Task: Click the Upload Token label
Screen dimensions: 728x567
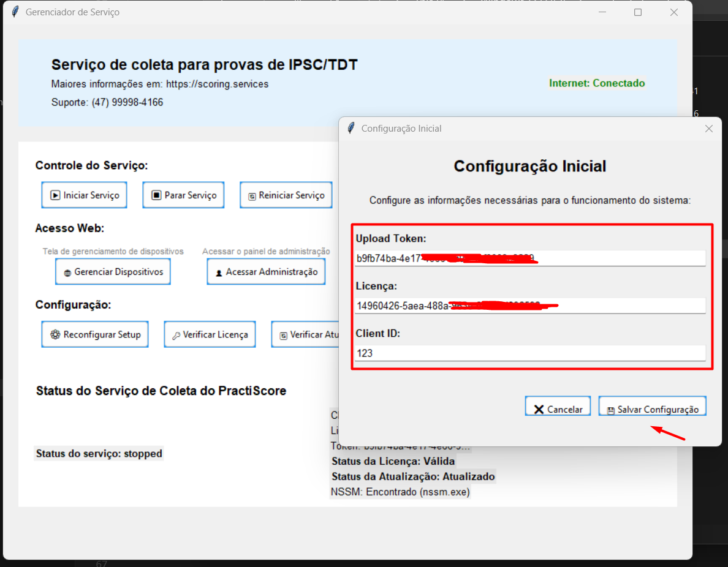Action: point(391,238)
